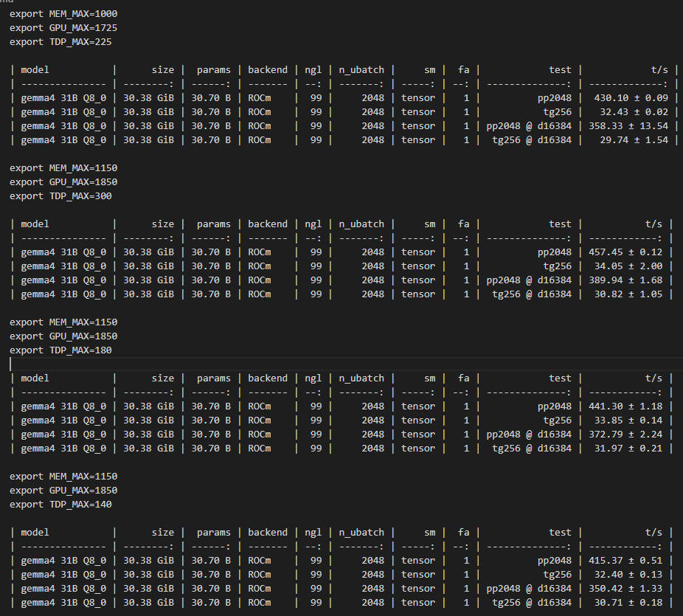Click the line 'export MEM_MAX=1000'
Viewport: 683px width, 616px height.
pyautogui.click(x=63, y=14)
